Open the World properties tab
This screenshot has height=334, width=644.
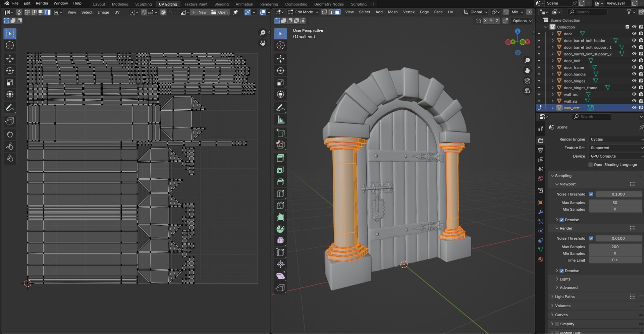[x=541, y=178]
